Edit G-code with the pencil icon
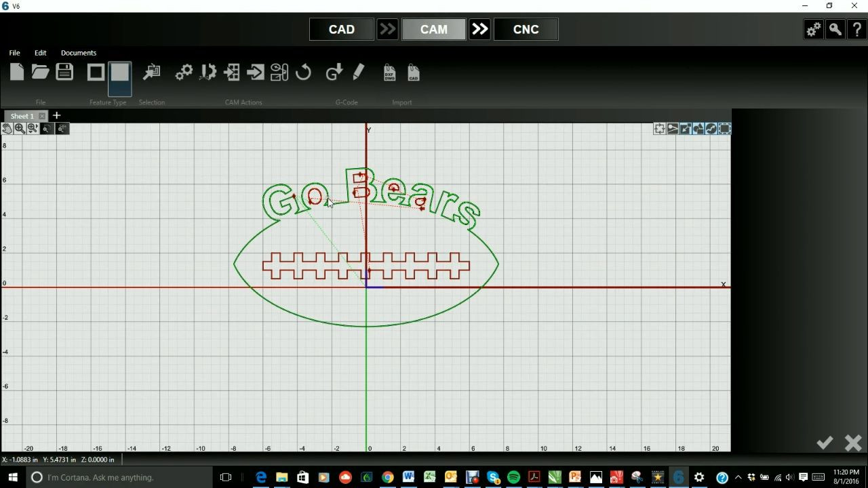 [359, 72]
